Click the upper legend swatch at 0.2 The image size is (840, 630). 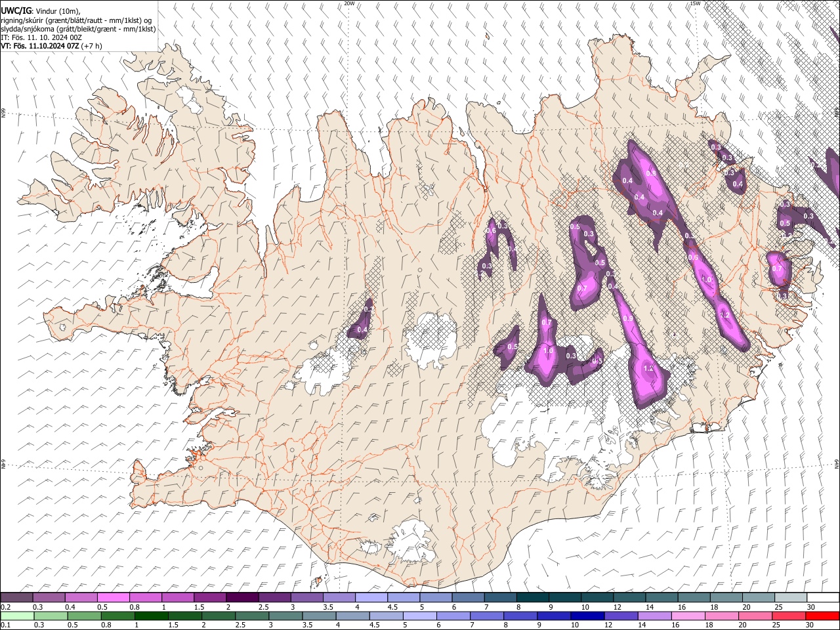pyautogui.click(x=16, y=597)
